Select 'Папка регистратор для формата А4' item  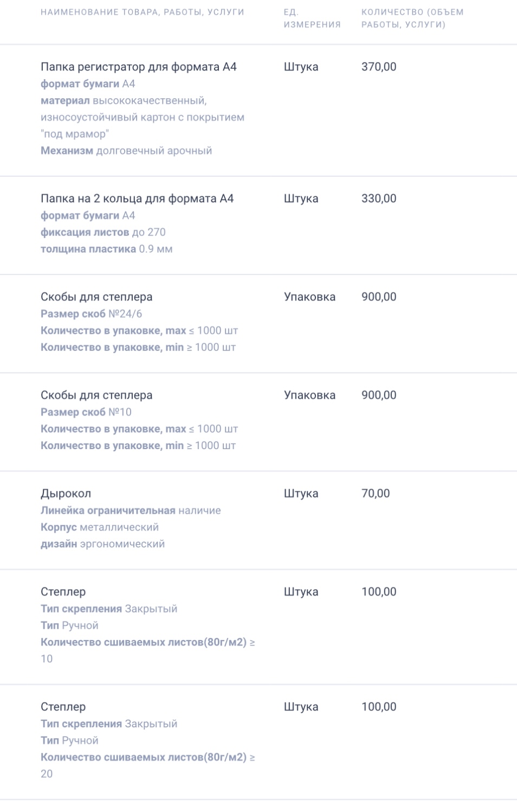[x=139, y=67]
